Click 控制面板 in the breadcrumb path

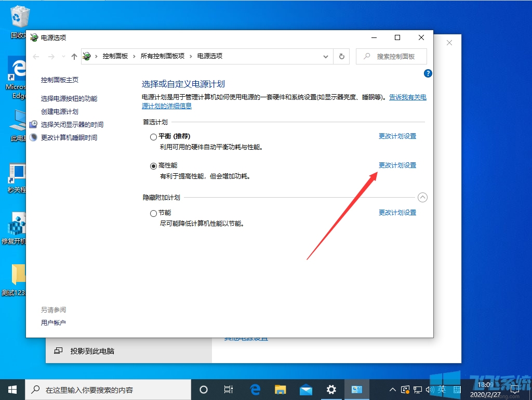tap(115, 56)
